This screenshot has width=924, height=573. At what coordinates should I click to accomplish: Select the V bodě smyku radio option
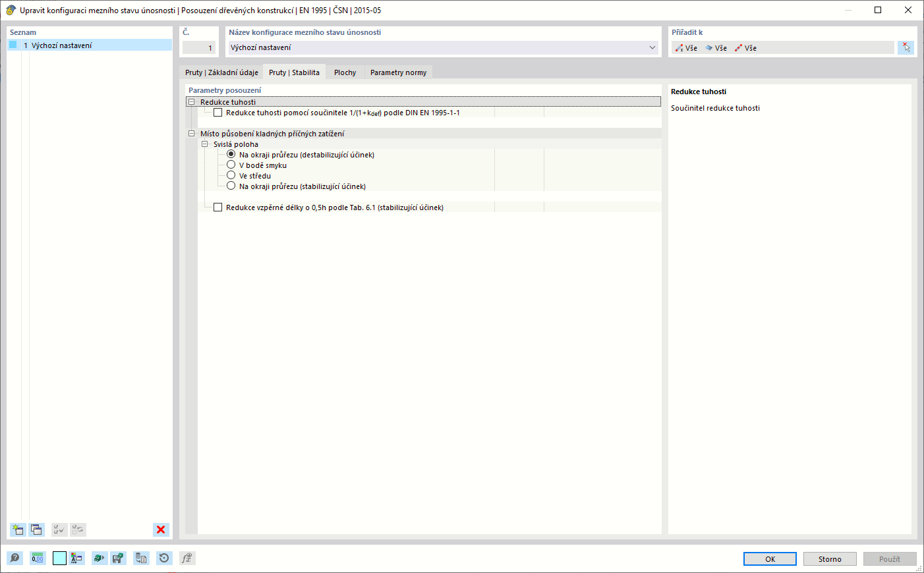click(x=231, y=165)
